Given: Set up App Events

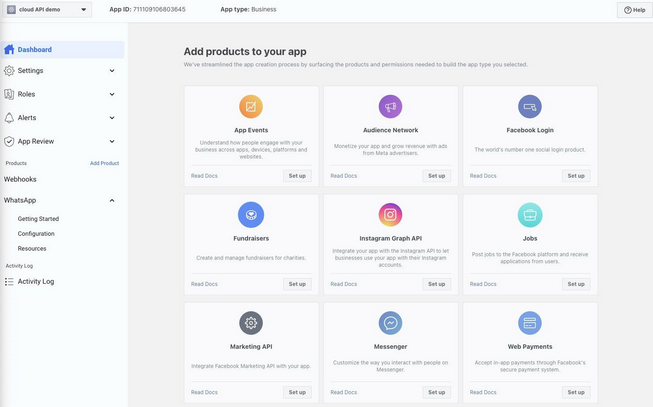Looking at the screenshot, I should click(x=297, y=176).
